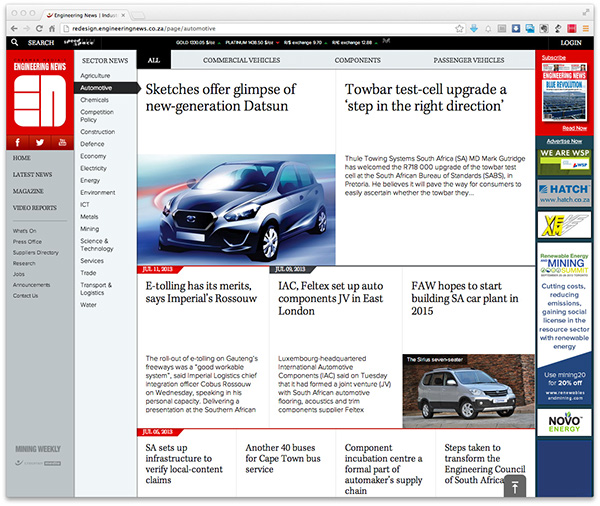Open LATEST NEWS in the sidebar
Screen dimensions: 600x506
tap(33, 175)
